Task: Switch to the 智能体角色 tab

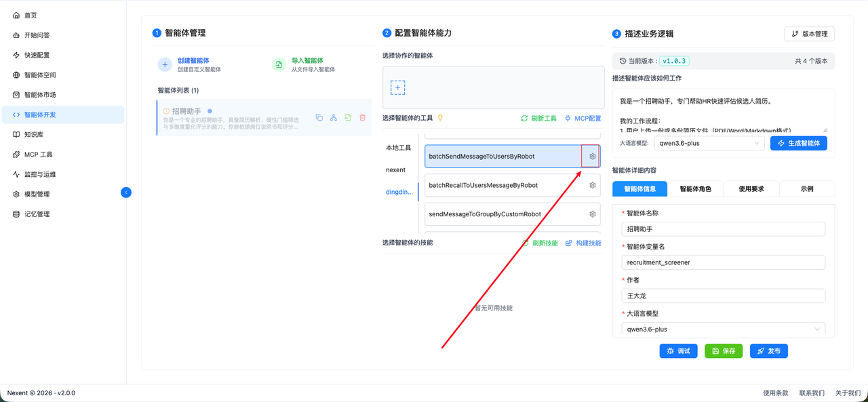Action: point(696,188)
